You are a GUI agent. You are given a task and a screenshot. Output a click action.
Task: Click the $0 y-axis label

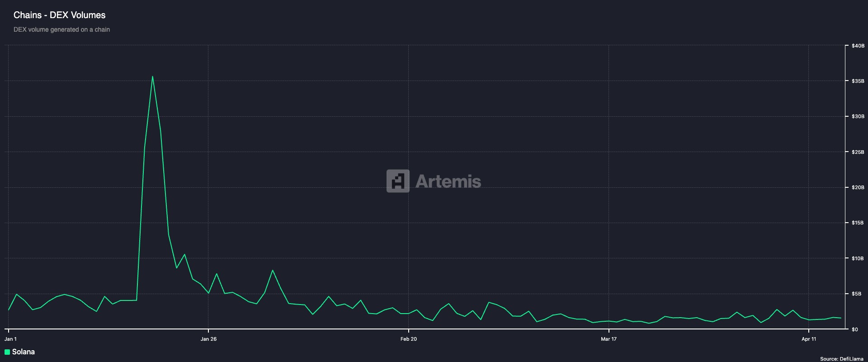854,329
